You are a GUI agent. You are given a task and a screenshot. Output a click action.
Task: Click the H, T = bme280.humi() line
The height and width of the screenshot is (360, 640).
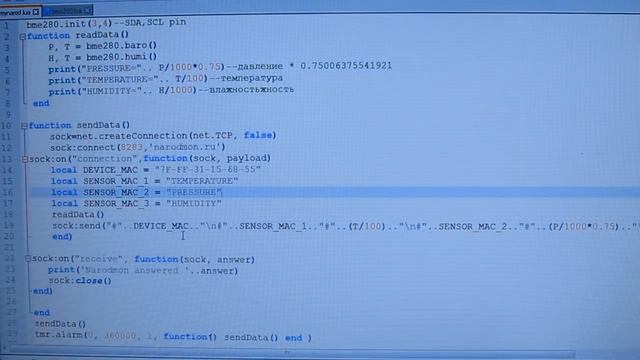(x=102, y=58)
